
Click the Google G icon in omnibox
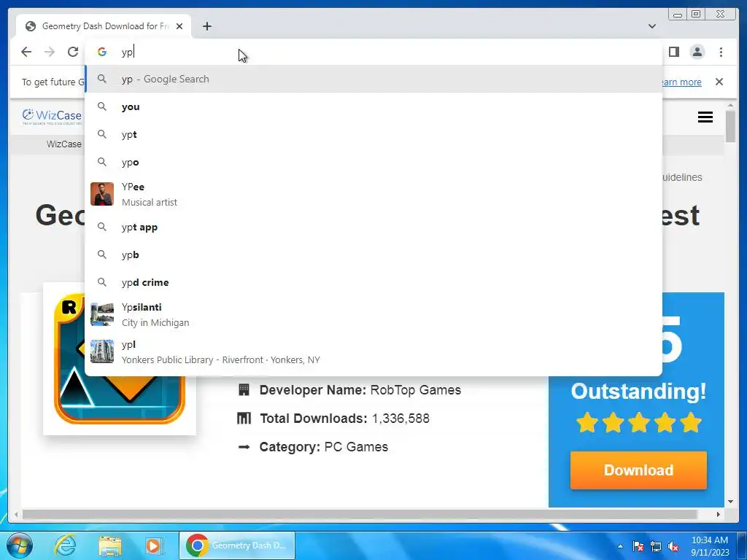tap(102, 52)
